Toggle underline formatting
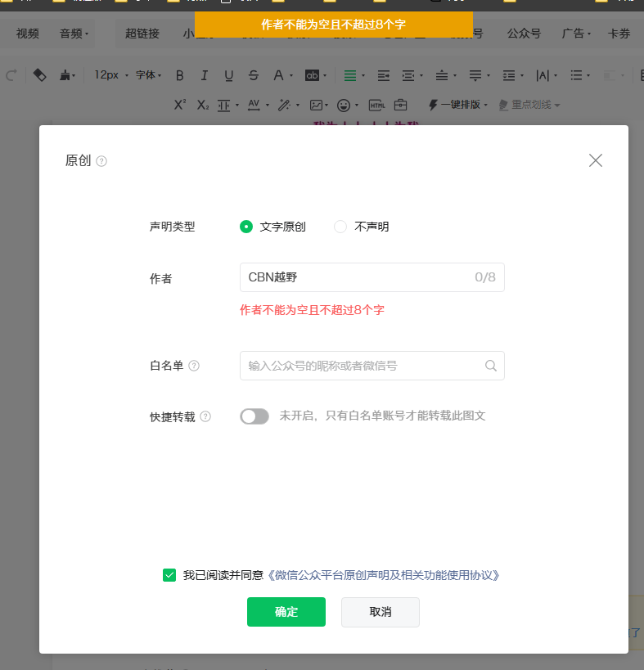This screenshot has width=644, height=670. (x=228, y=75)
